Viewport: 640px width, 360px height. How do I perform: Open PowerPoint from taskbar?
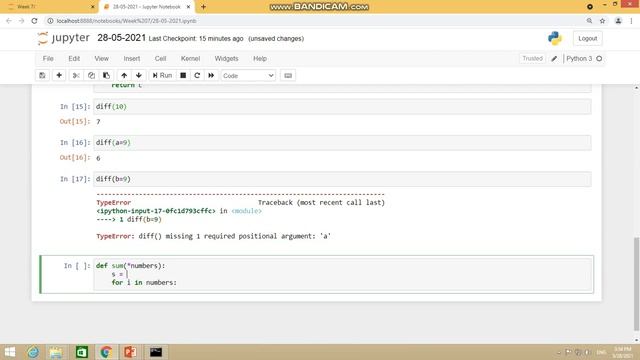point(130,352)
